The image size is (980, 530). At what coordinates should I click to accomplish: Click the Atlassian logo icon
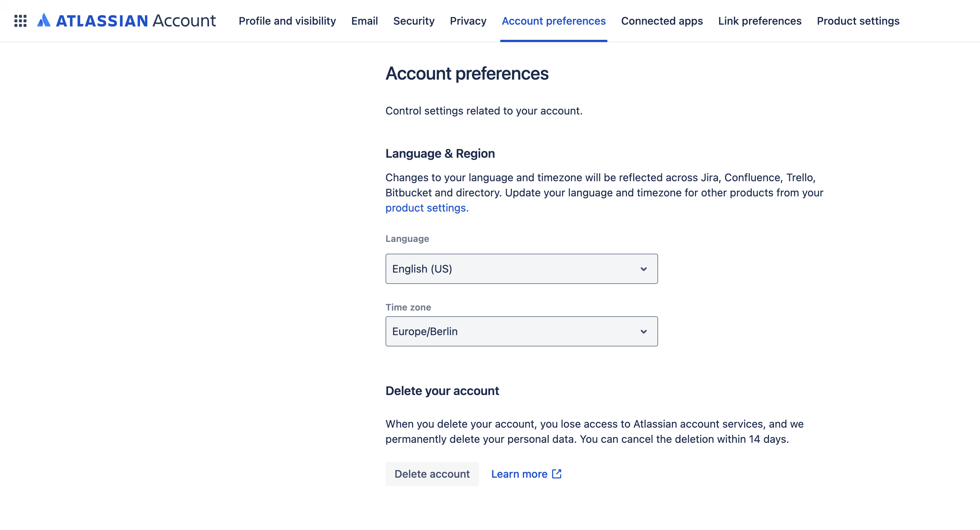[44, 20]
